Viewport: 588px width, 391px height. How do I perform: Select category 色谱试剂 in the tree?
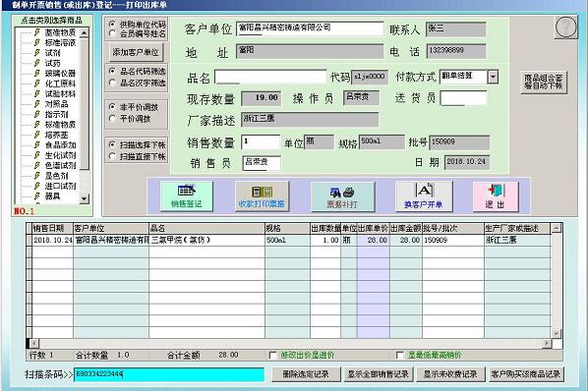[x=60, y=165]
